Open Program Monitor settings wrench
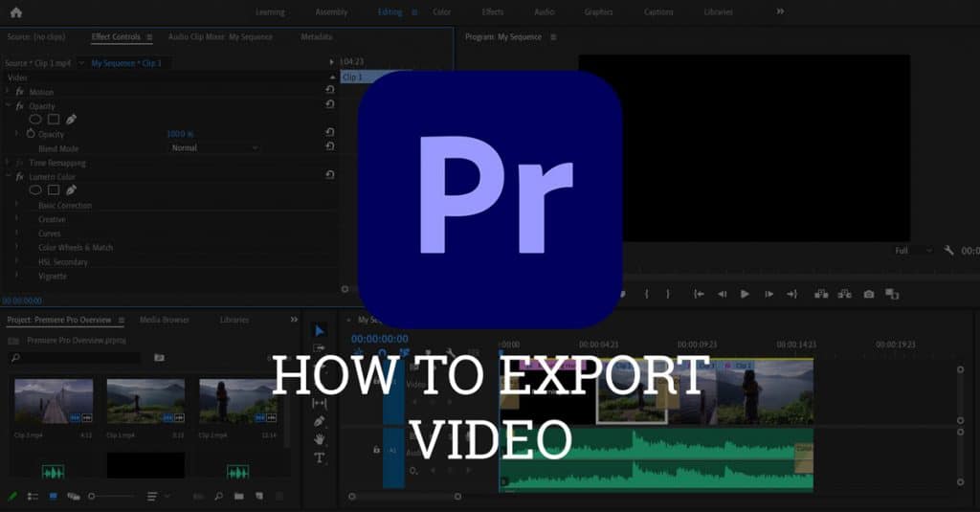 click(x=948, y=250)
